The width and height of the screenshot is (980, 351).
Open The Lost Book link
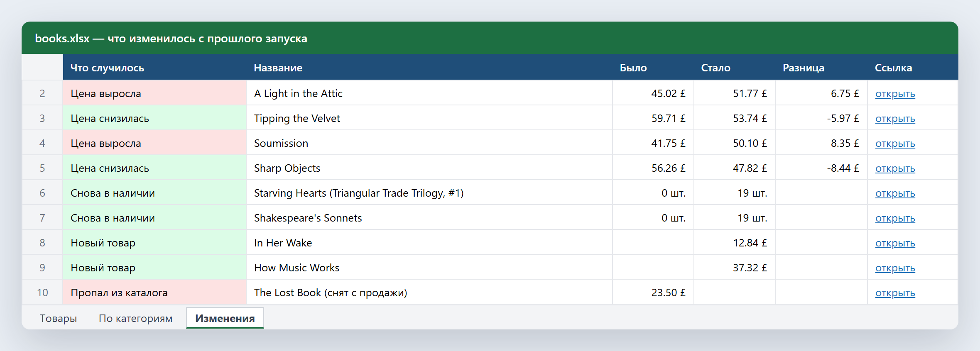click(895, 293)
